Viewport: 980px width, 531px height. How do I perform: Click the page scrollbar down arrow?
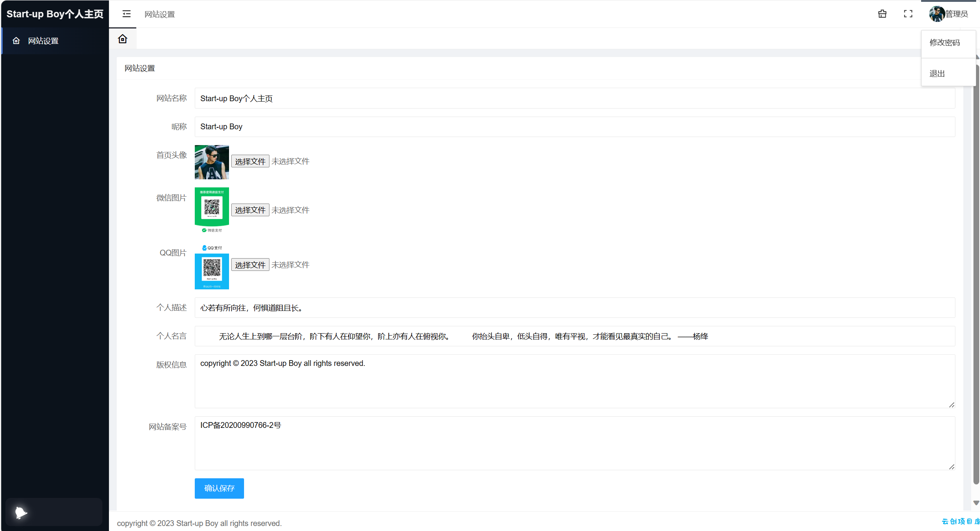point(976,503)
